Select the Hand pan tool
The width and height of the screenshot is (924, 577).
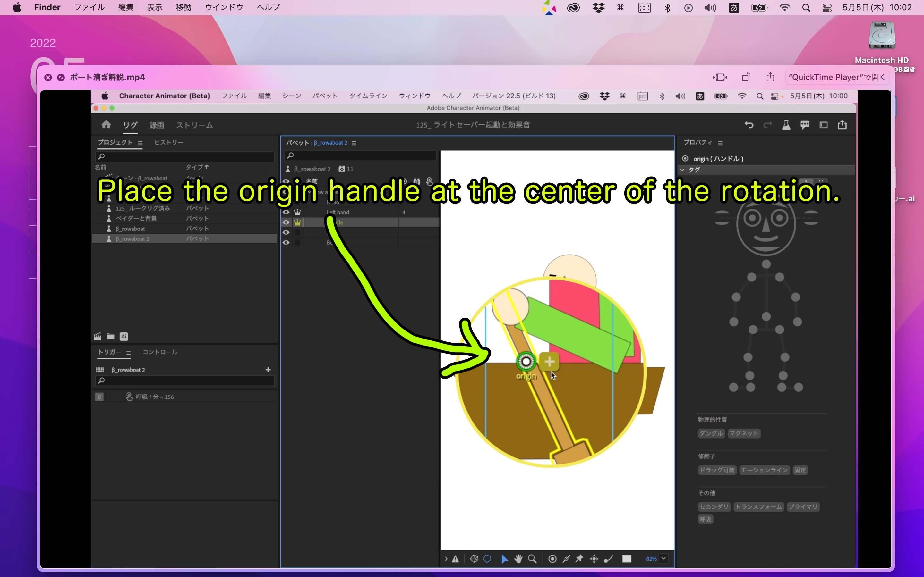518,559
